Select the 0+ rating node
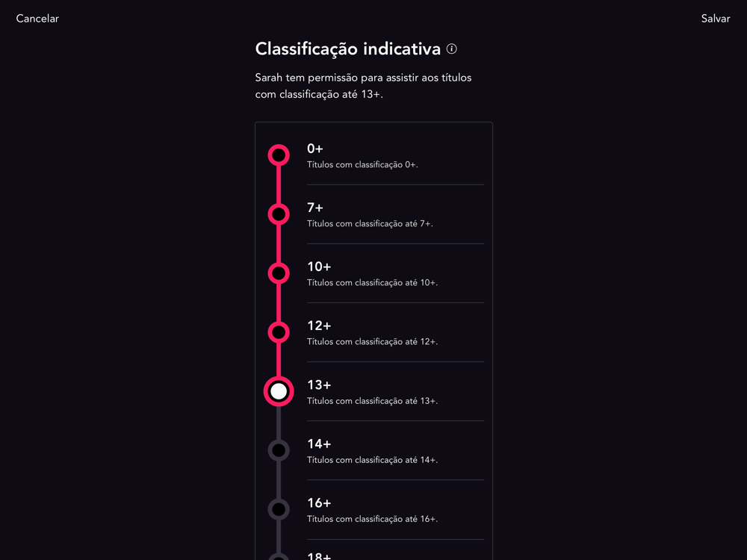Image resolution: width=747 pixels, height=560 pixels. pos(279,155)
